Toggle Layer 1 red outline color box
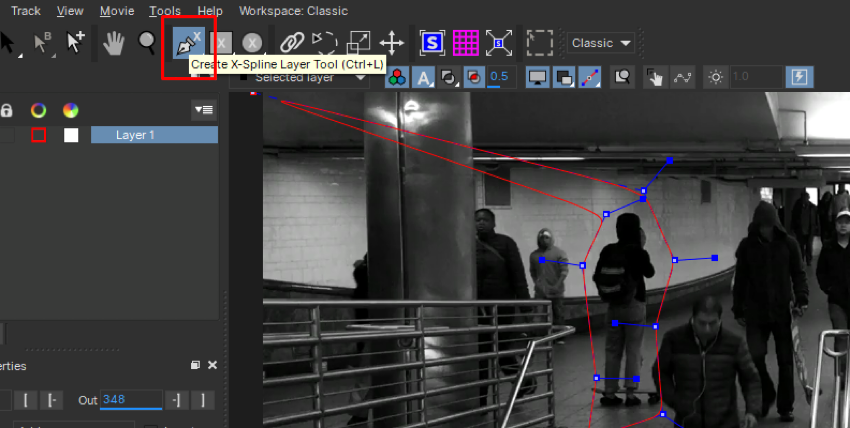Viewport: 850px width, 428px height. [x=39, y=135]
